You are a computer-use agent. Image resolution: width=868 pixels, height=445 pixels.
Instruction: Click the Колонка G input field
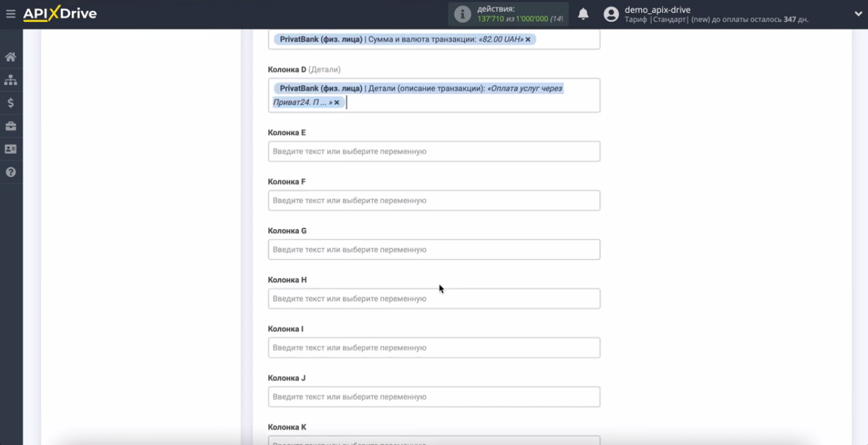[434, 249]
